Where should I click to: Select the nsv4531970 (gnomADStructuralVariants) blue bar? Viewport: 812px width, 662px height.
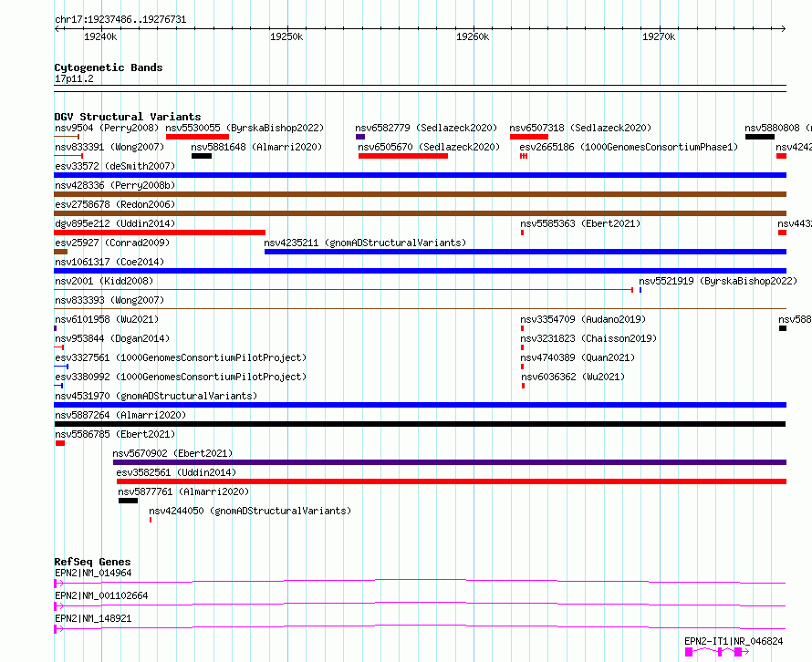[x=420, y=405]
